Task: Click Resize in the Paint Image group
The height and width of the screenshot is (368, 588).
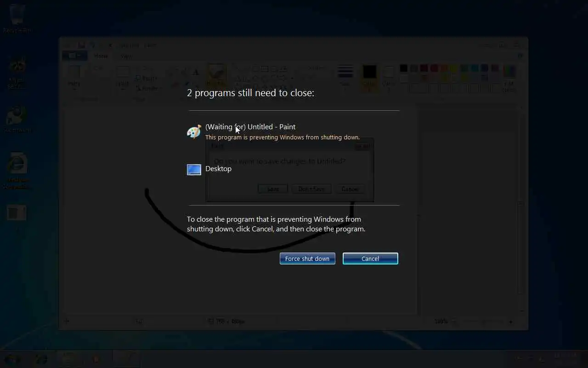Action: [147, 78]
